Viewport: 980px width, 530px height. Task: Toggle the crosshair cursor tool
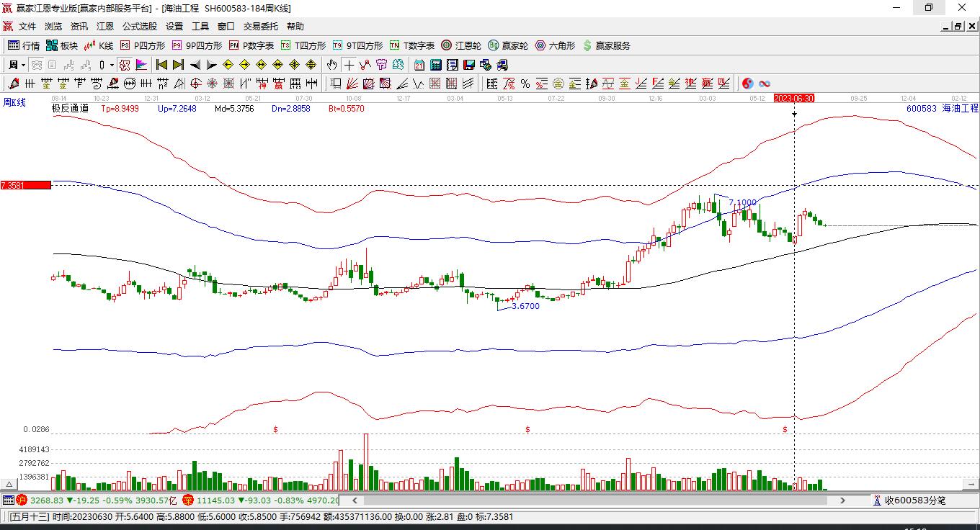349,65
